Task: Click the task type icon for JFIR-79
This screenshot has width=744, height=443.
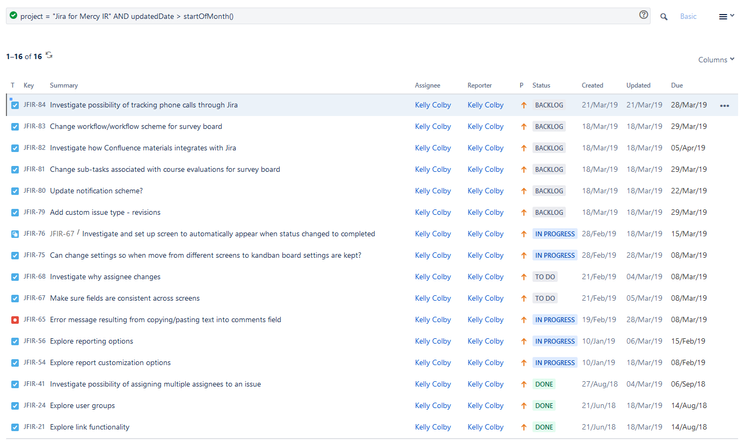Action: tap(15, 212)
